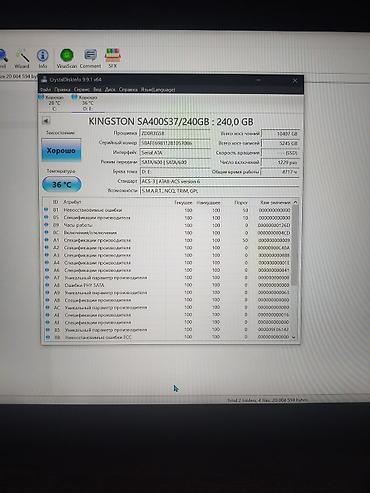Click the total host writes 5245 GB field

pyautogui.click(x=280, y=143)
